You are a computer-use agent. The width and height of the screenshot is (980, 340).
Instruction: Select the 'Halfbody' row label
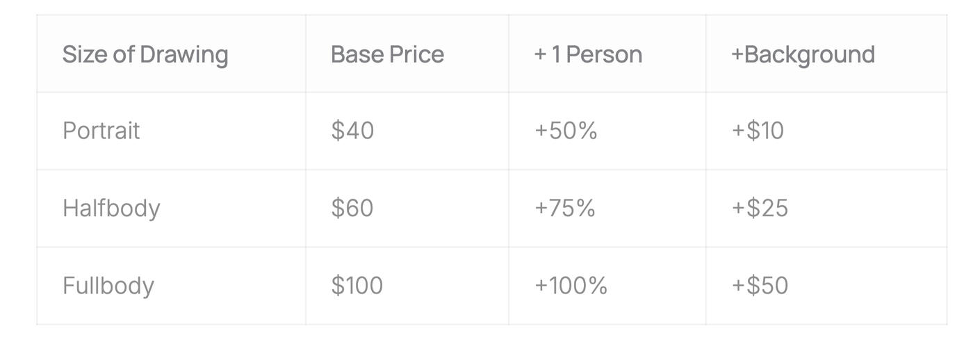coord(111,208)
